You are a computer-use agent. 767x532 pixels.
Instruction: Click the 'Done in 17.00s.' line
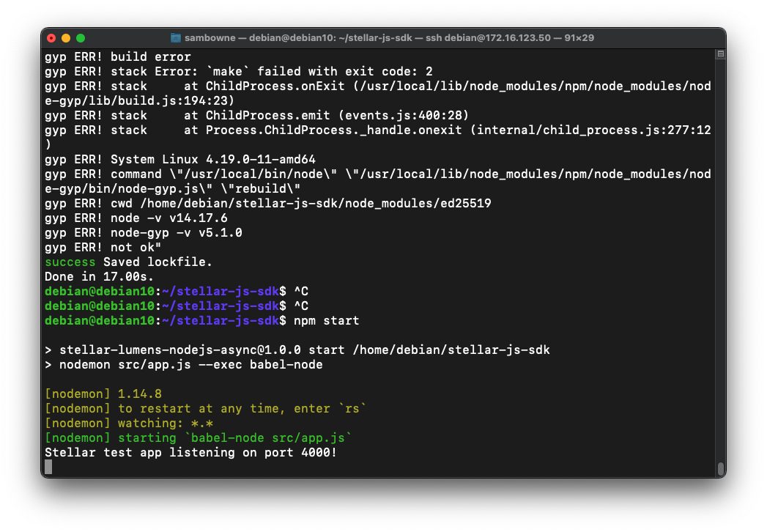(100, 277)
